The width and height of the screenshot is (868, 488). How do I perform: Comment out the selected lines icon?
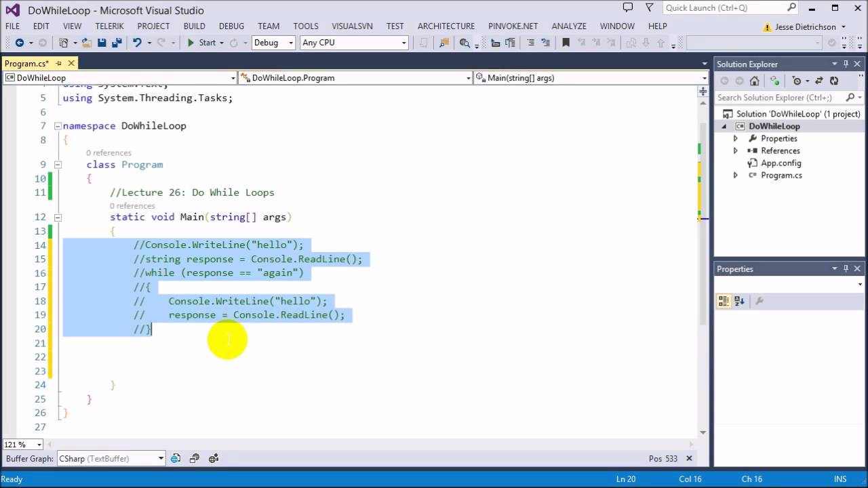click(531, 42)
